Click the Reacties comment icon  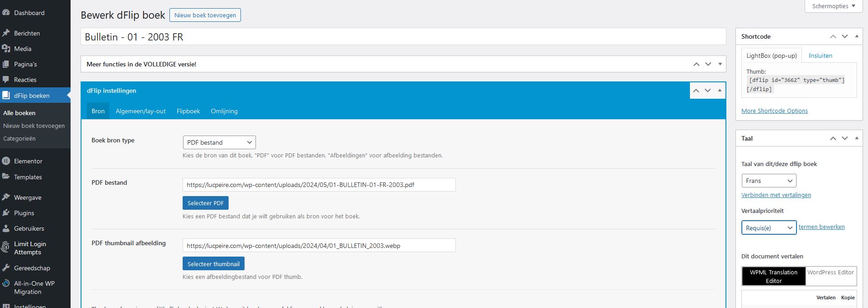click(6, 80)
